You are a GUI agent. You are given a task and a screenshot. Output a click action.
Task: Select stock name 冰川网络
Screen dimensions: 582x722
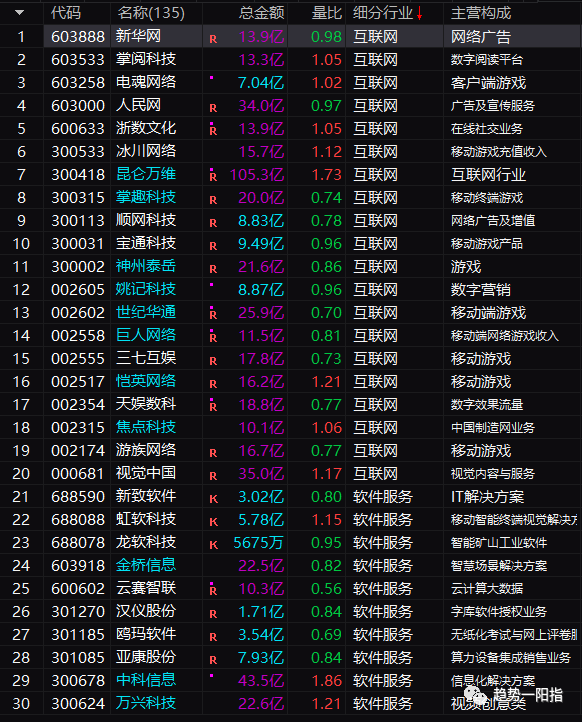[146, 151]
